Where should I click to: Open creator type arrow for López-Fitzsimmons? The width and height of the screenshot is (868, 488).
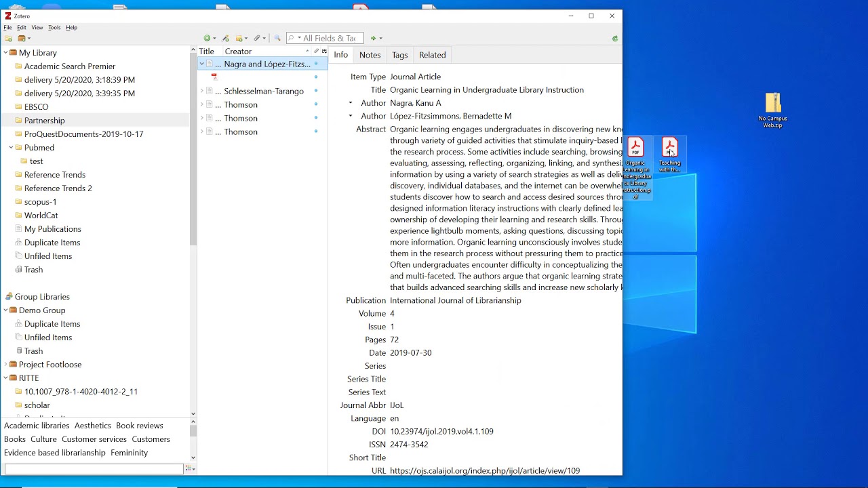click(351, 116)
